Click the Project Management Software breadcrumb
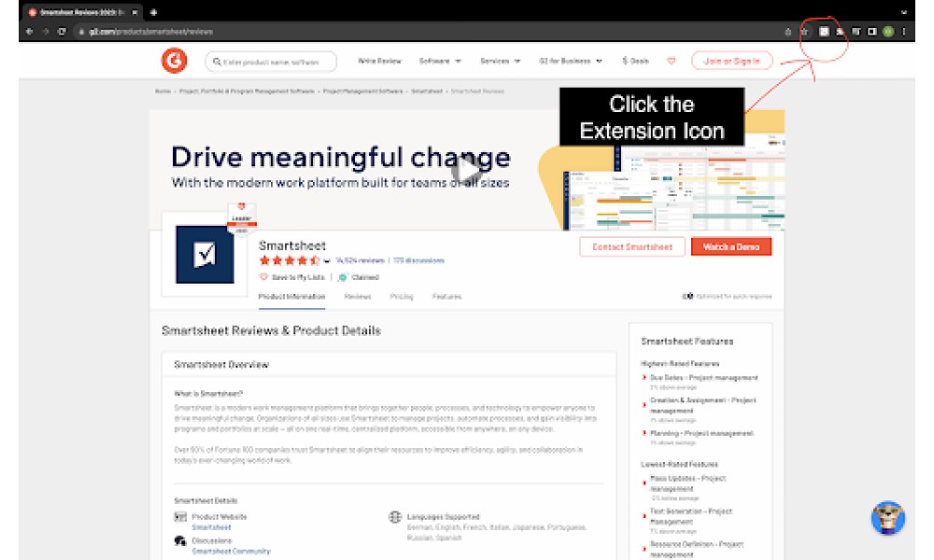Screen dimensions: 934x560 [362, 91]
